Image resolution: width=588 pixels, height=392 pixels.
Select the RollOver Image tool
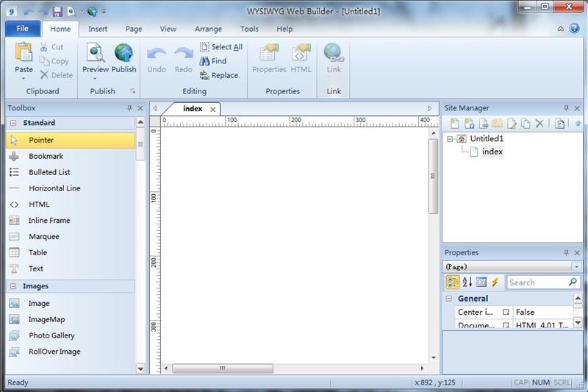pos(71,352)
